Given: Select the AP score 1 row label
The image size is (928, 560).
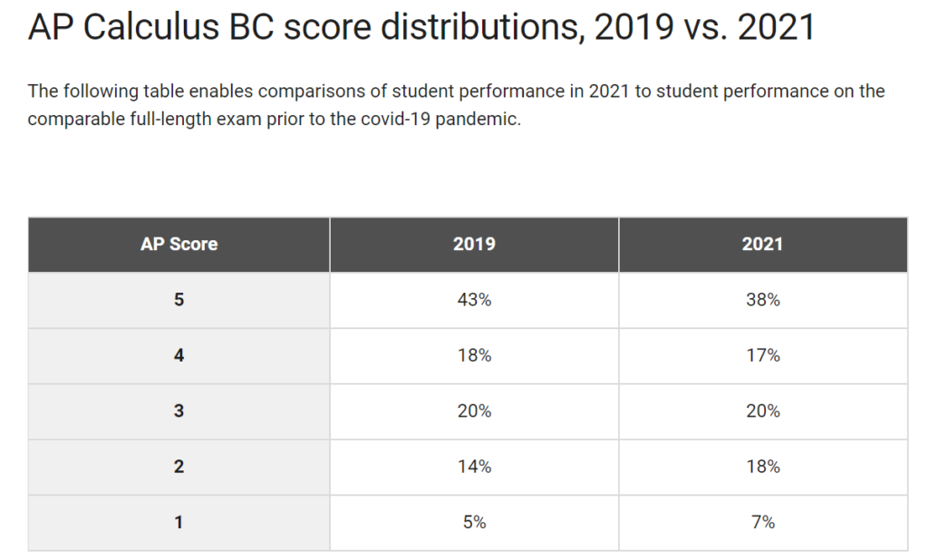Looking at the screenshot, I should coord(179,522).
